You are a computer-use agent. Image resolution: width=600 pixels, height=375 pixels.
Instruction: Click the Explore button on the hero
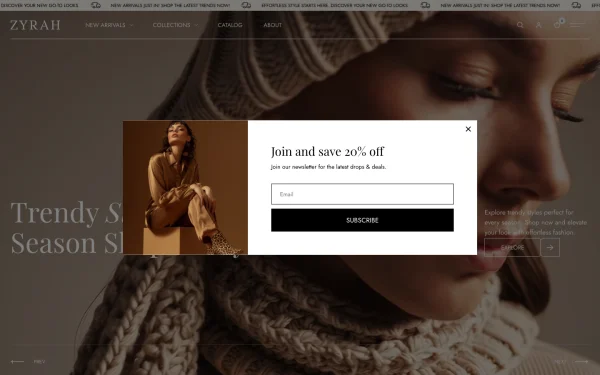click(x=512, y=248)
